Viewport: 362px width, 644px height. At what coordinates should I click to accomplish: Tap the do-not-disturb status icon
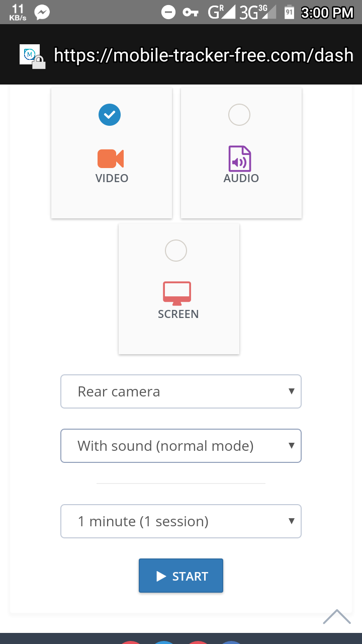point(168,12)
